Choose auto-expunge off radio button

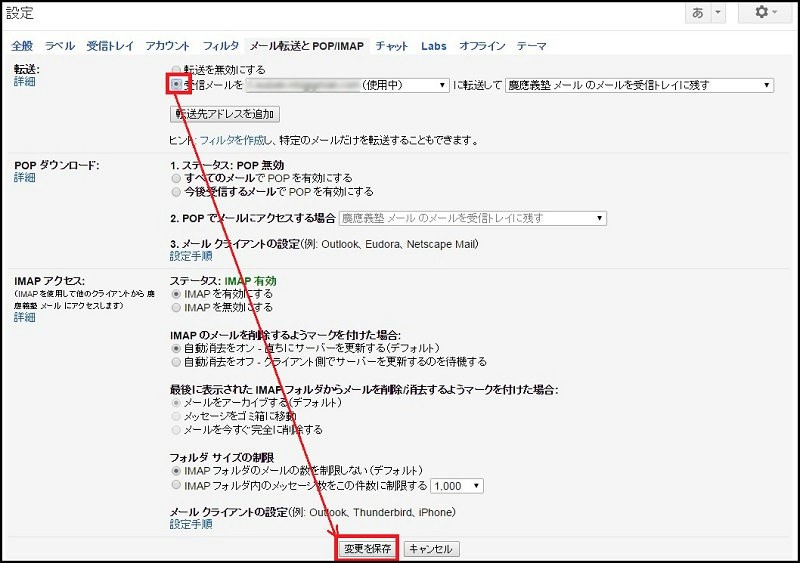pyautogui.click(x=177, y=360)
